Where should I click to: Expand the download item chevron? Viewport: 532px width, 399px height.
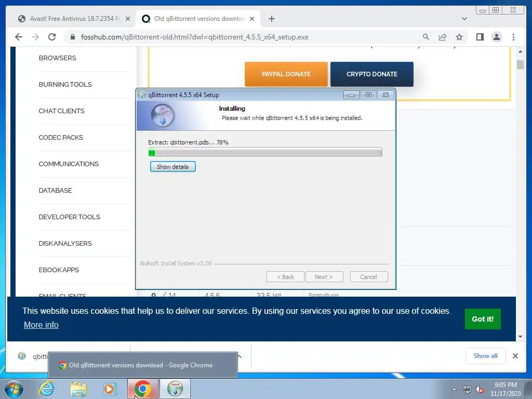click(240, 356)
